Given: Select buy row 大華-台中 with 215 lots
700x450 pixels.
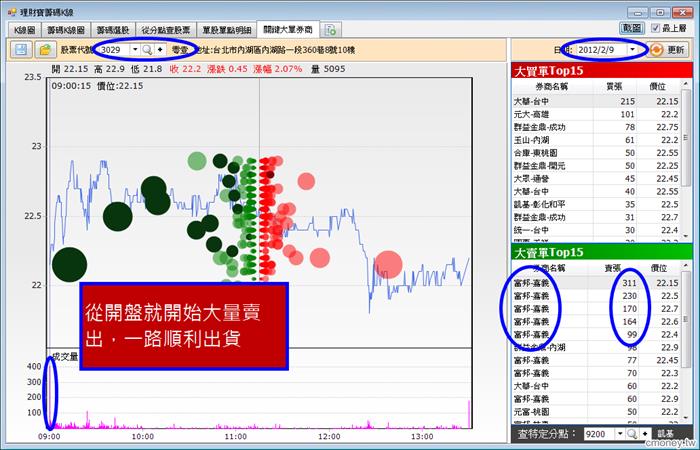Looking at the screenshot, I should click(596, 101).
